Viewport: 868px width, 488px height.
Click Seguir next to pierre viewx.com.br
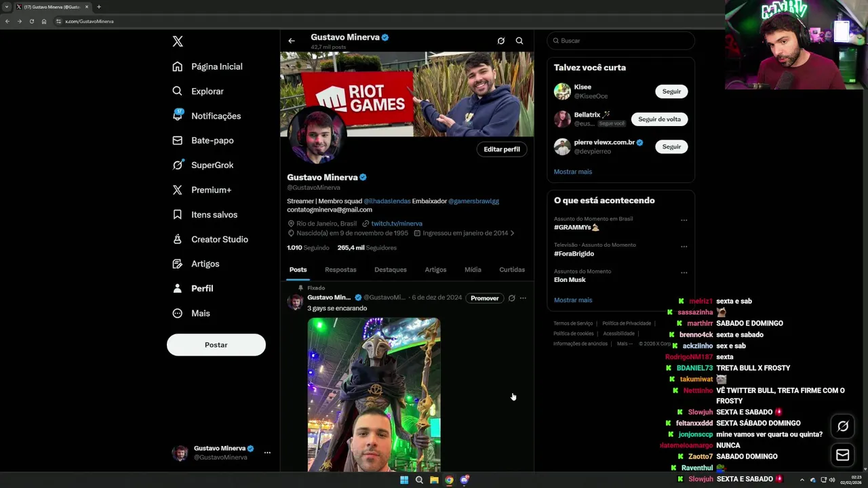[671, 147]
